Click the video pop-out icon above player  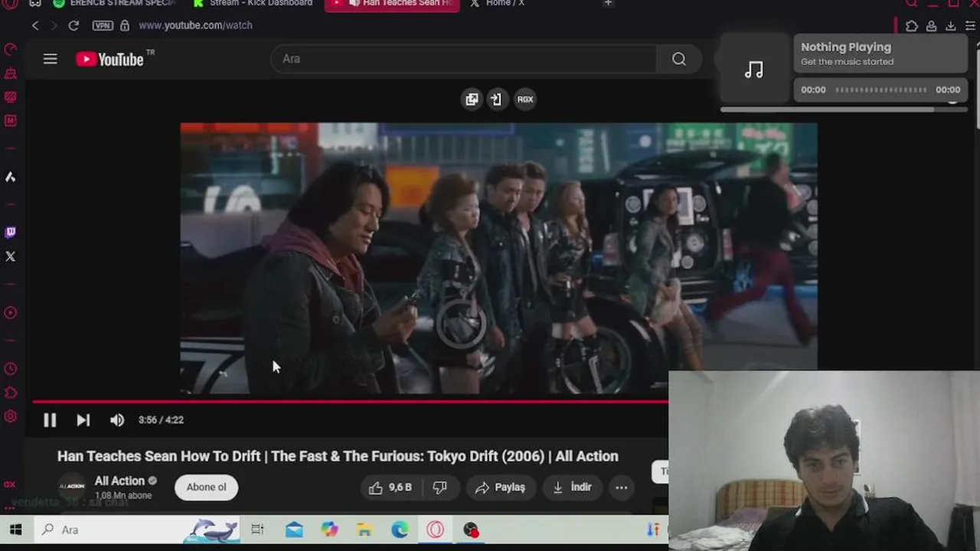472,99
